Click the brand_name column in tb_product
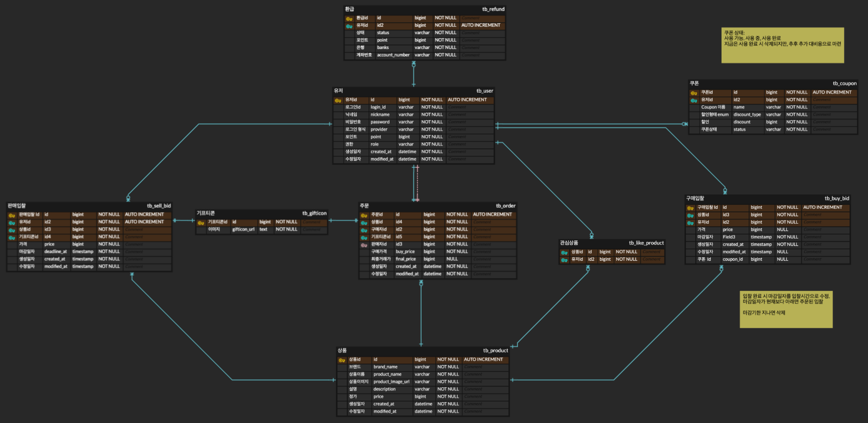868x423 pixels. 385,367
